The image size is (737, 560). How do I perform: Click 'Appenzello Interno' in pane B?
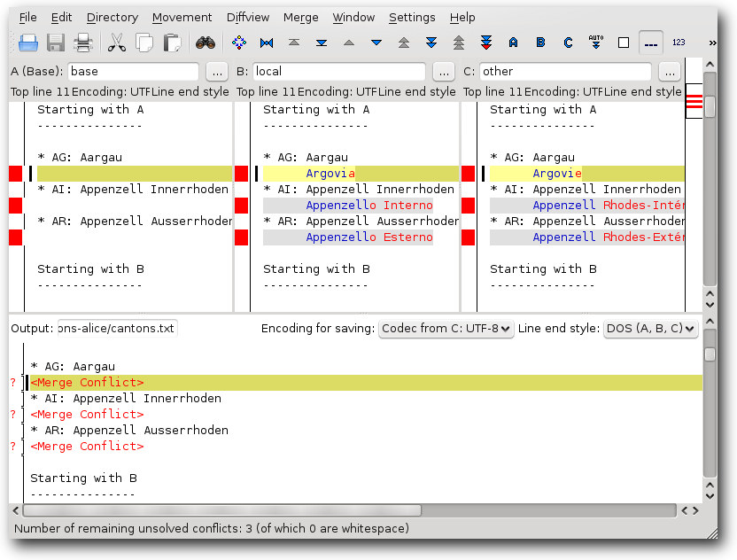tap(369, 206)
